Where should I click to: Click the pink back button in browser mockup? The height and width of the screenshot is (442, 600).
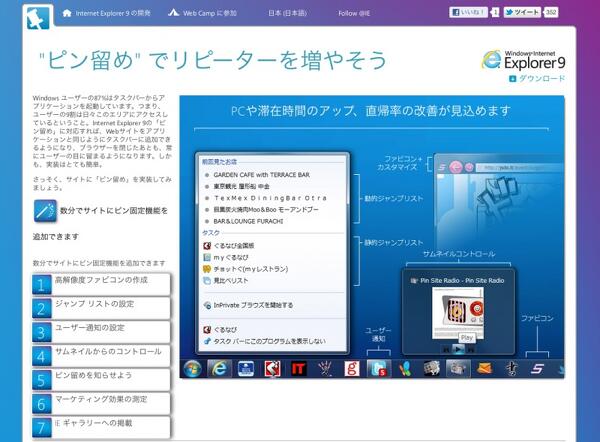point(456,167)
